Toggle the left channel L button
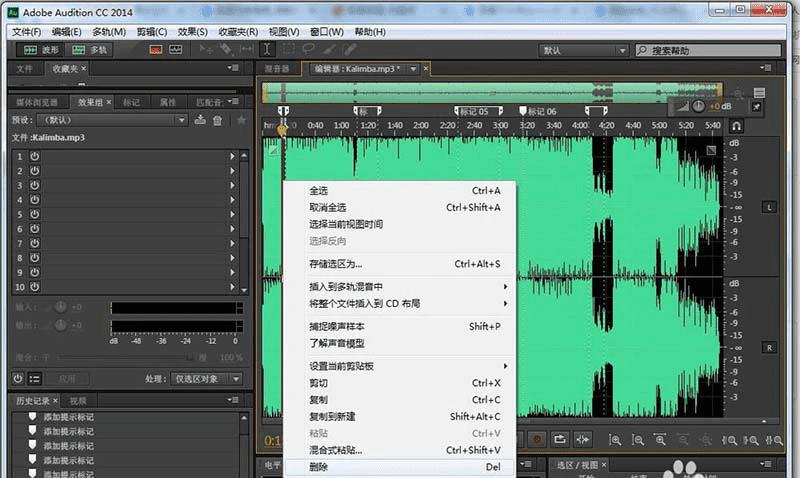Viewport: 800px width, 478px height. tap(769, 207)
